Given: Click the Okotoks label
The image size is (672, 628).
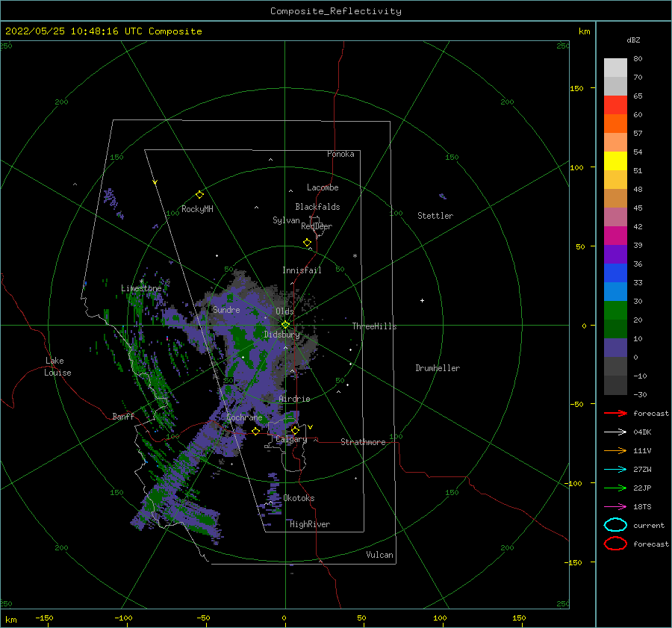Looking at the screenshot, I should click(299, 498).
